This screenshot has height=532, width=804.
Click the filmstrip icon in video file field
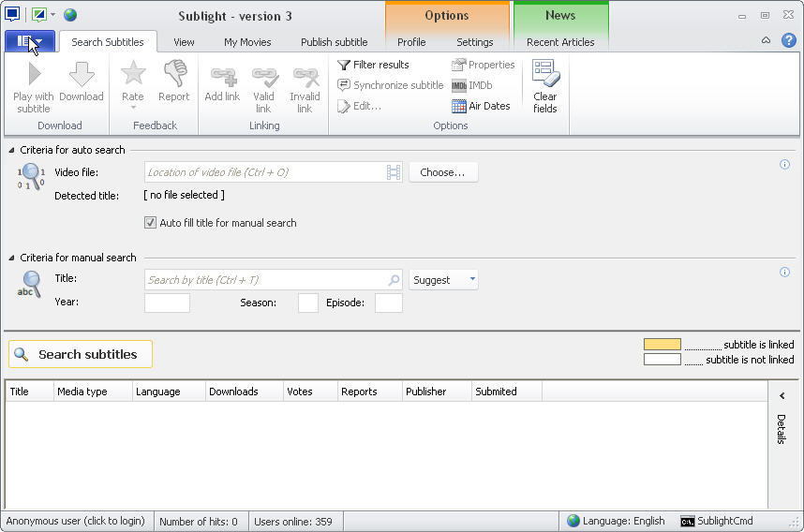click(x=394, y=172)
